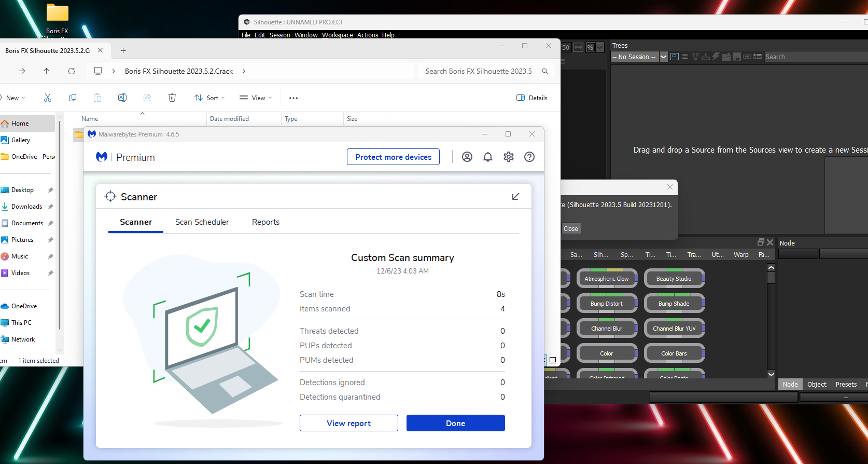Open the Sort dropdown in File Explorer

pos(209,98)
